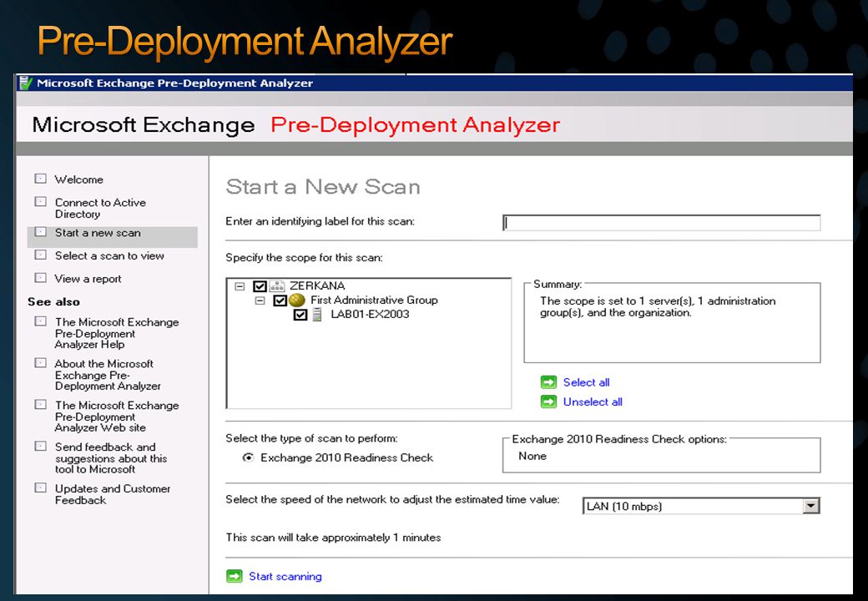Click the bullet icon beside Connect to Active Directory
The width and height of the screenshot is (868, 601).
40,202
